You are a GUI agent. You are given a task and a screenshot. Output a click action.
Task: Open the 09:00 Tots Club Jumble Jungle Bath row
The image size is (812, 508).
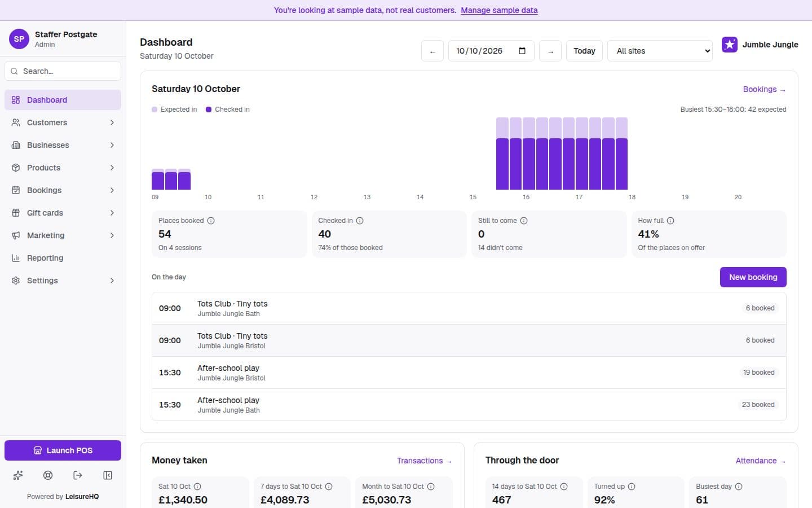469,308
